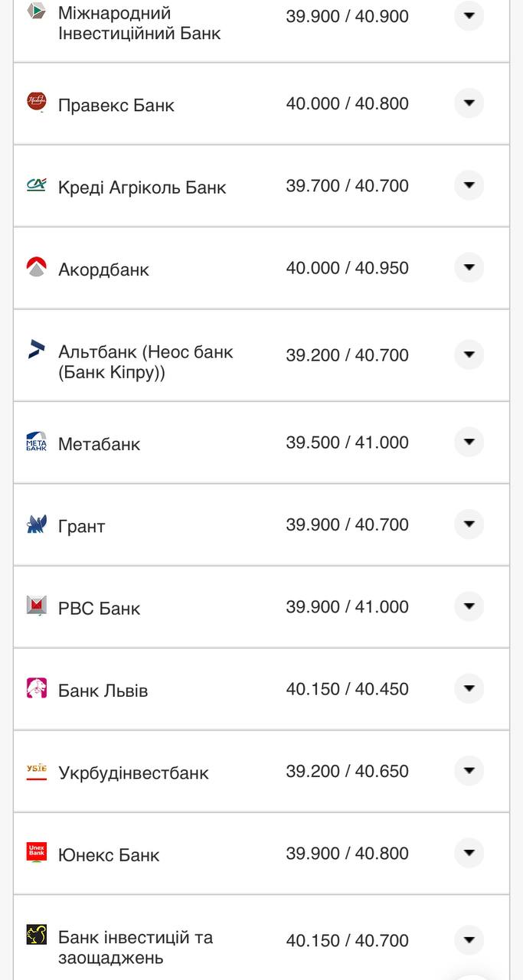The width and height of the screenshot is (523, 980).
Task: Click the Альтбанк arrow logo icon
Action: [36, 349]
